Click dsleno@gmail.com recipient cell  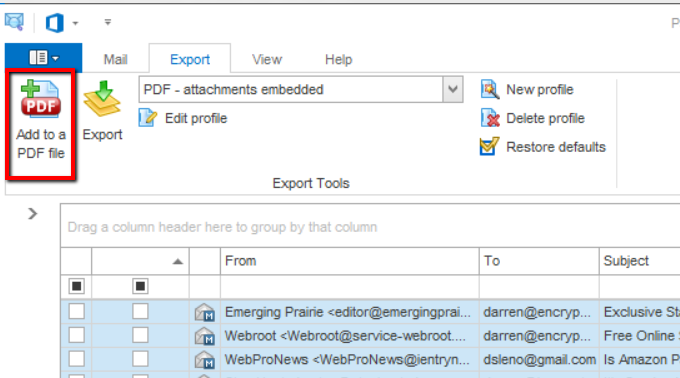(539, 359)
